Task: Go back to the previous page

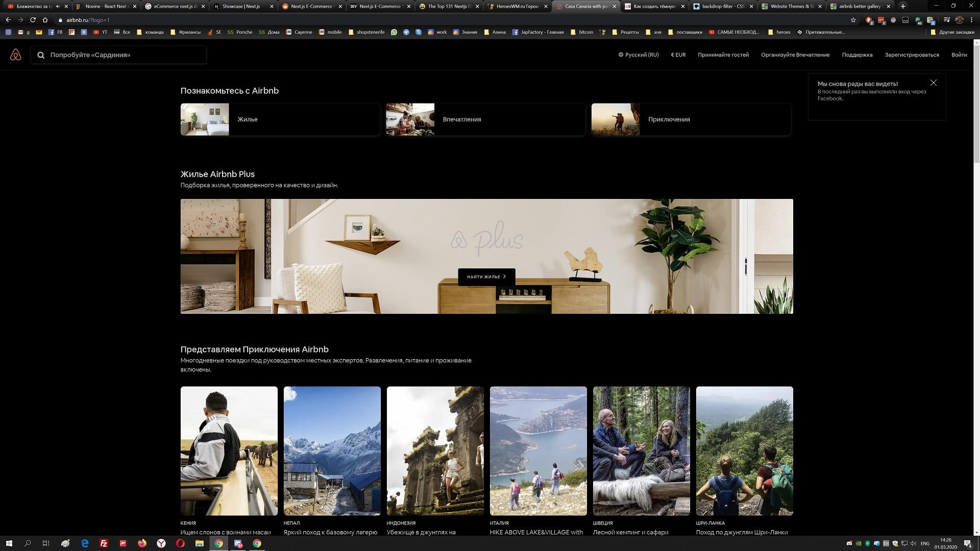Action: click(8, 20)
